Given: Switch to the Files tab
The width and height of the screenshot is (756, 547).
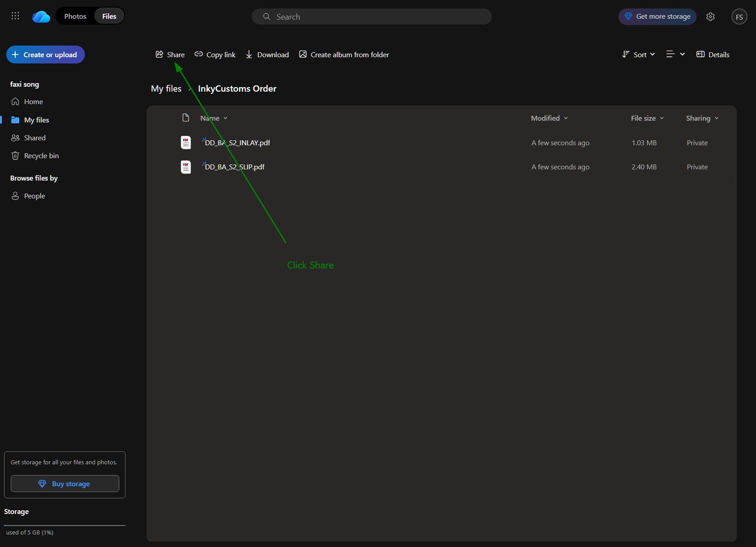Looking at the screenshot, I should [x=109, y=16].
